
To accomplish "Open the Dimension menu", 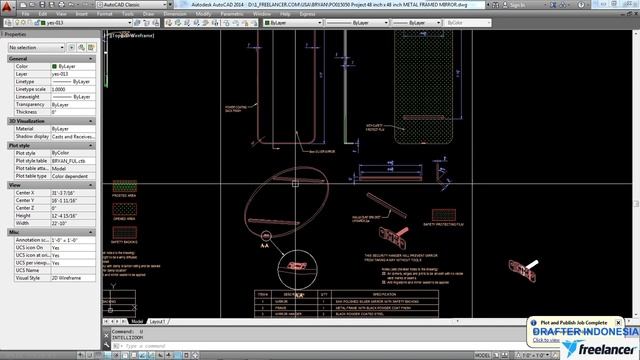I will (175, 14).
